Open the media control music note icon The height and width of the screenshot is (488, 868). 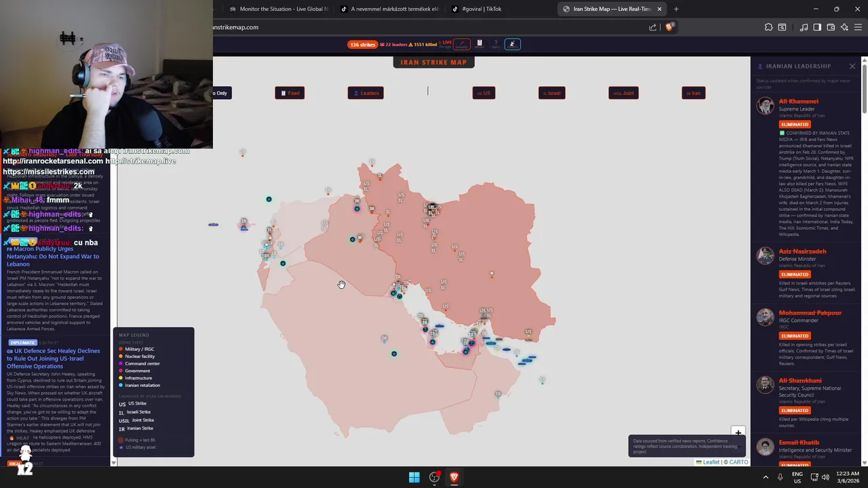coord(804,27)
